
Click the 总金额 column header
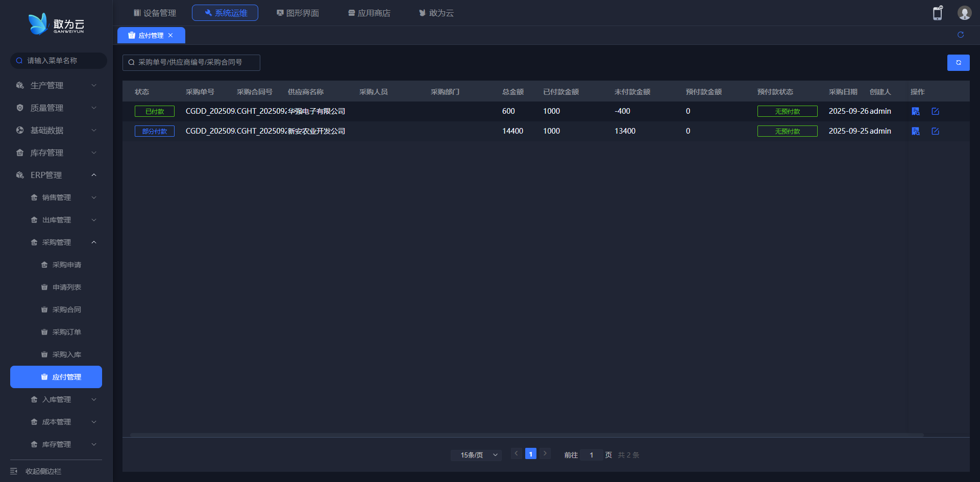coord(513,92)
